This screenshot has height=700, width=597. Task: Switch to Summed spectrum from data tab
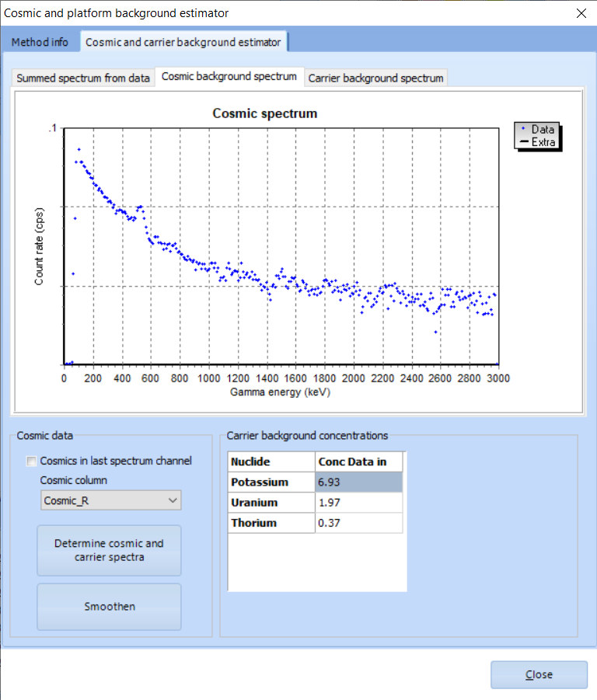coord(83,78)
